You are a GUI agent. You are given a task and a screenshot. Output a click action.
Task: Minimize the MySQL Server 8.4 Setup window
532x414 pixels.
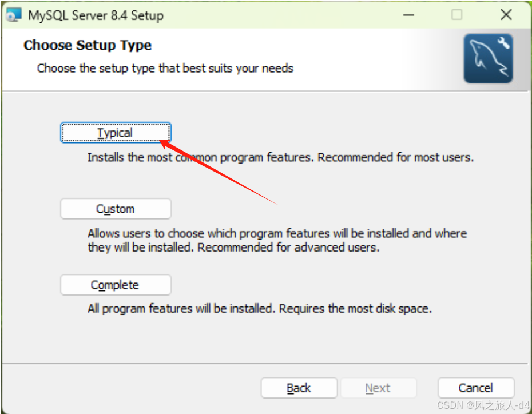click(x=408, y=15)
